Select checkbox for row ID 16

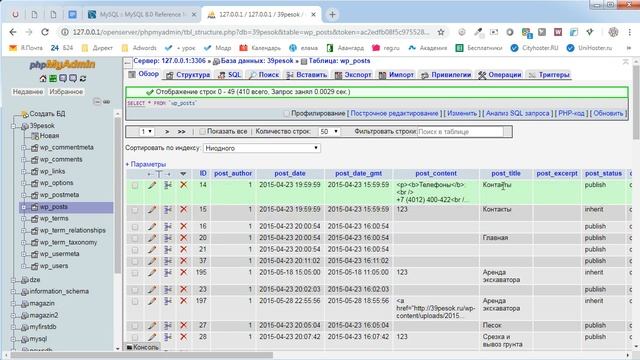135,227
